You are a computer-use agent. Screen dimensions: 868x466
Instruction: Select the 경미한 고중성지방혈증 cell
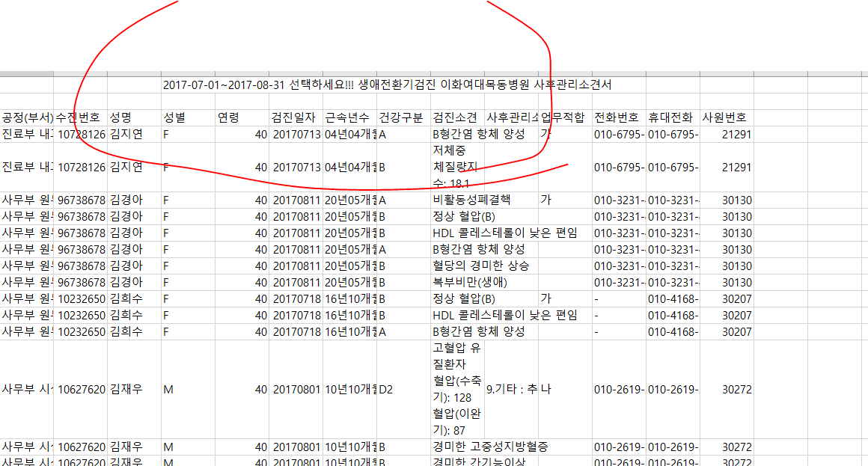[x=490, y=447]
